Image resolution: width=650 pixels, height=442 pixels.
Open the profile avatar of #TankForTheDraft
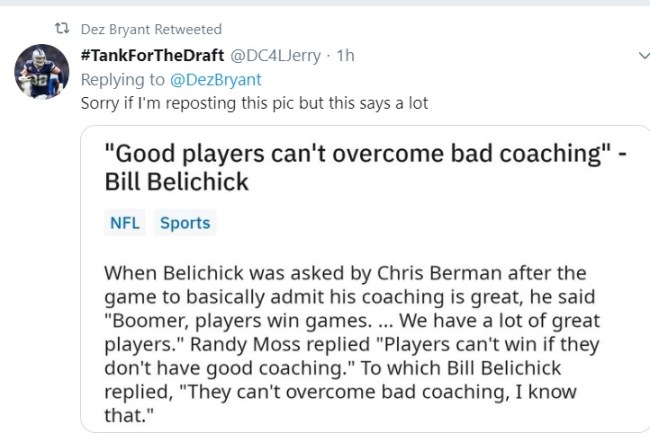point(42,73)
